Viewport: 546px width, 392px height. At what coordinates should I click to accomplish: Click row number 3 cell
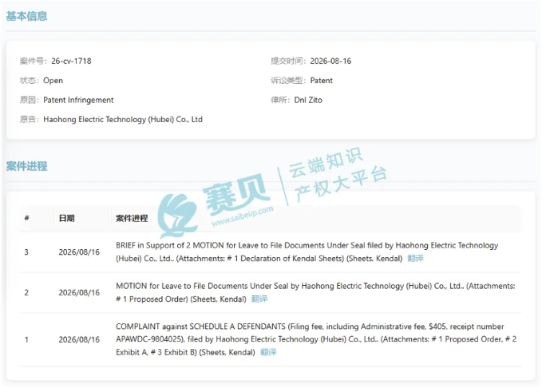point(26,252)
